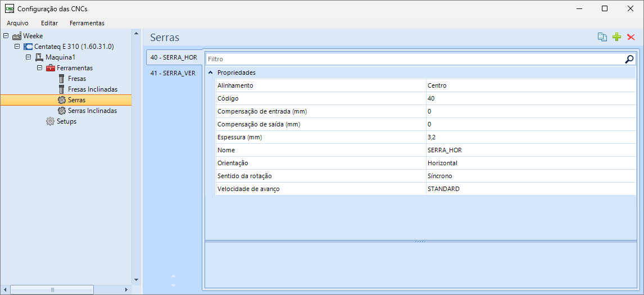Select Serras Inclinadas in the tree
644x295 pixels.
point(92,111)
